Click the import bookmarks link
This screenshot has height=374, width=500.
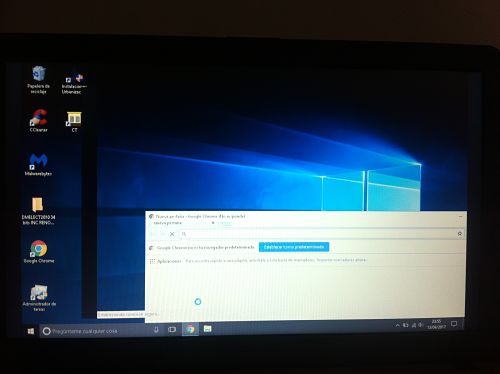341,260
